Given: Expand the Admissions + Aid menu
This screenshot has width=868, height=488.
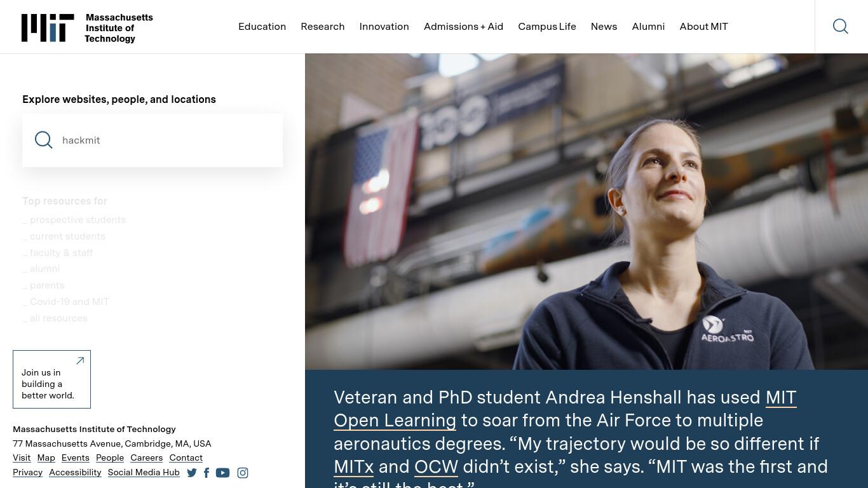Looking at the screenshot, I should pos(463,27).
